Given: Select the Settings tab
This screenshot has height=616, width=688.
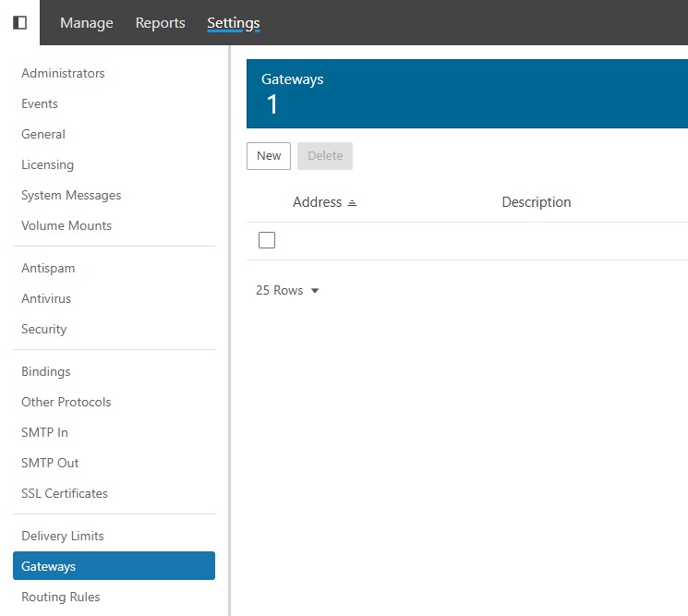Looking at the screenshot, I should click(x=234, y=23).
